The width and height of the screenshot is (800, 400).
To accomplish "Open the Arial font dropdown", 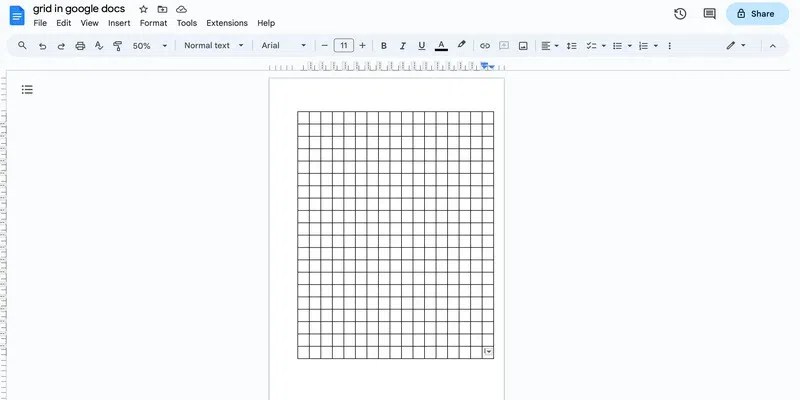I will click(x=284, y=45).
